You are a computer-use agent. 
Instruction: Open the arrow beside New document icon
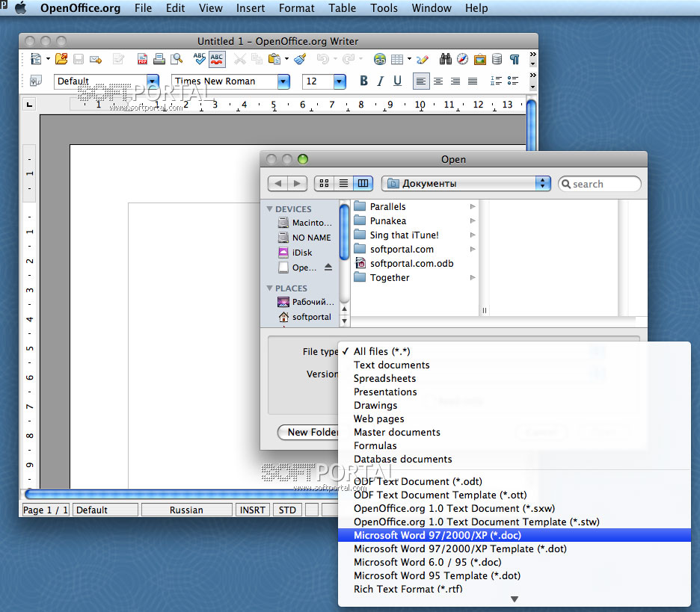48,59
